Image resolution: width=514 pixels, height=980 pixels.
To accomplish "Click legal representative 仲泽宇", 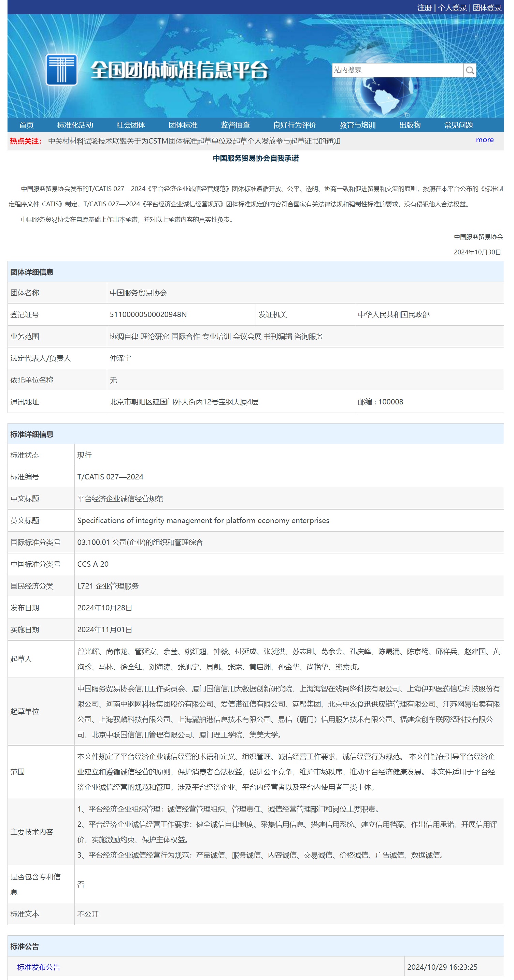I will click(x=120, y=358).
